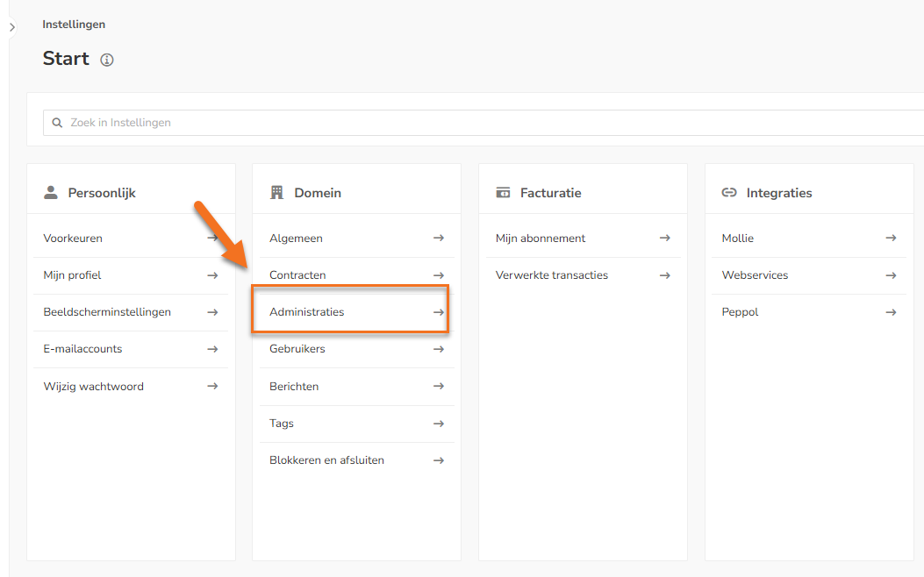Click the Persoonlijk section heading
The image size is (924, 577).
pyautogui.click(x=102, y=193)
